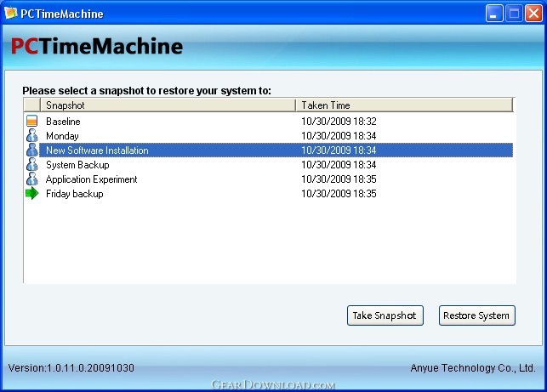Image resolution: width=547 pixels, height=392 pixels.
Task: Click the PCTimeMachine title bar app icon
Action: [x=10, y=13]
